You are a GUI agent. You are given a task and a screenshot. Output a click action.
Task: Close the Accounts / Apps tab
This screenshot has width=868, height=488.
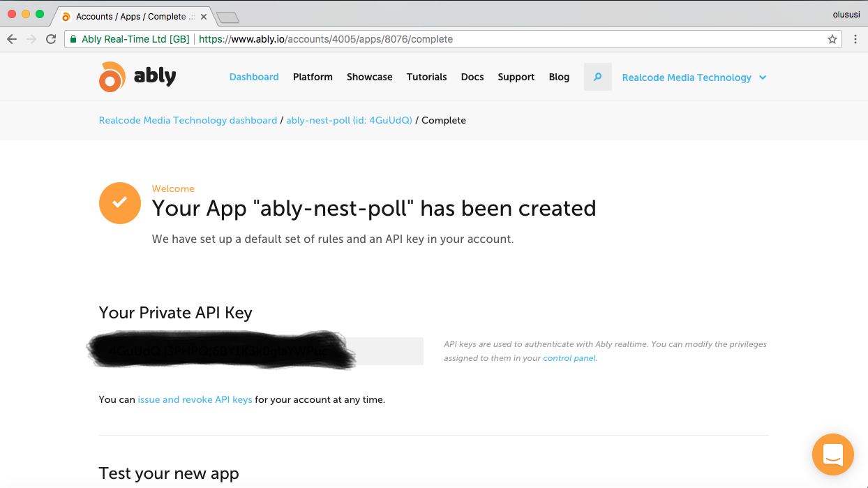(x=204, y=16)
